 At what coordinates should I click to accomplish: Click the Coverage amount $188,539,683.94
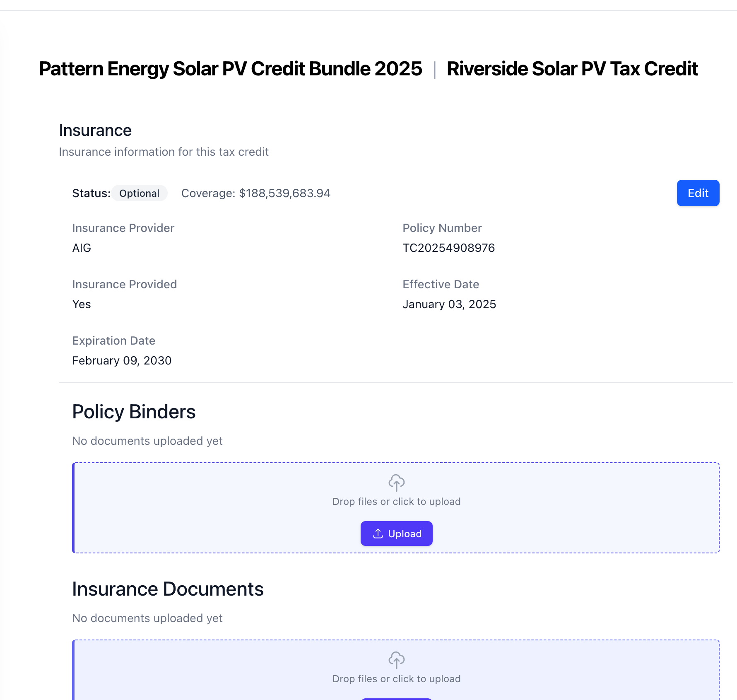point(284,193)
